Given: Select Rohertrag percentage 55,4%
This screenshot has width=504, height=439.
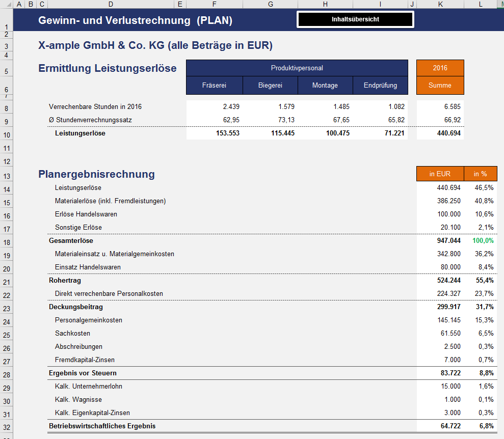Looking at the screenshot, I should tap(481, 280).
